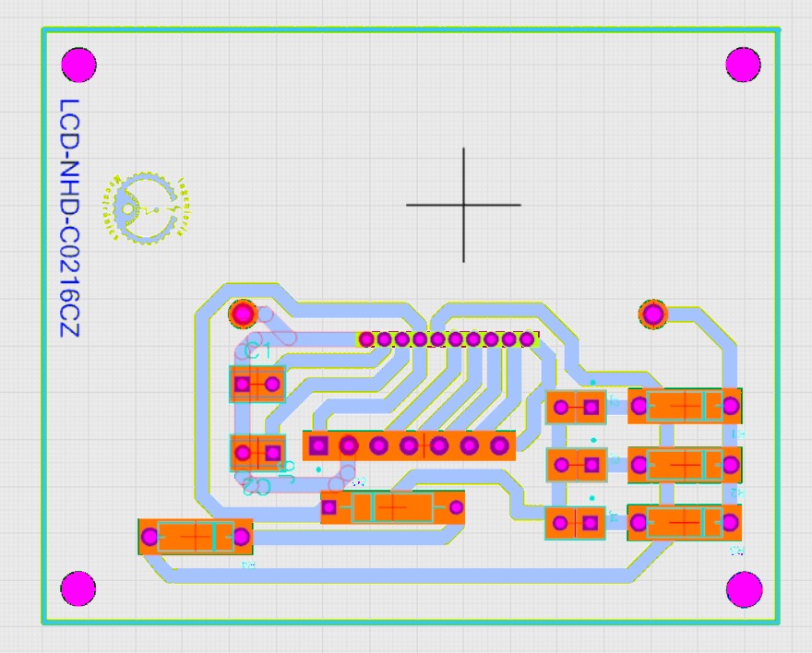Select the C1 capacitor footprint
812x653 pixels.
tap(257, 384)
